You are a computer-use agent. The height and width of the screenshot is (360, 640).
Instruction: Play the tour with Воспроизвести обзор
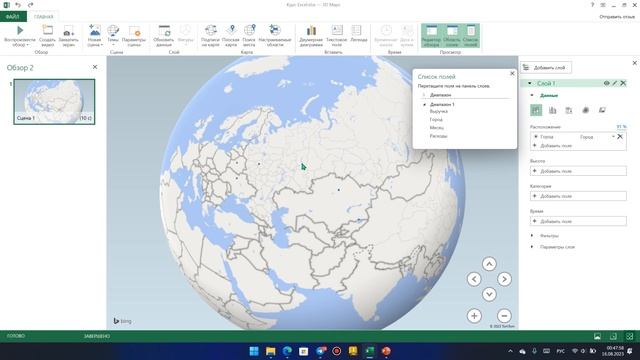20,36
